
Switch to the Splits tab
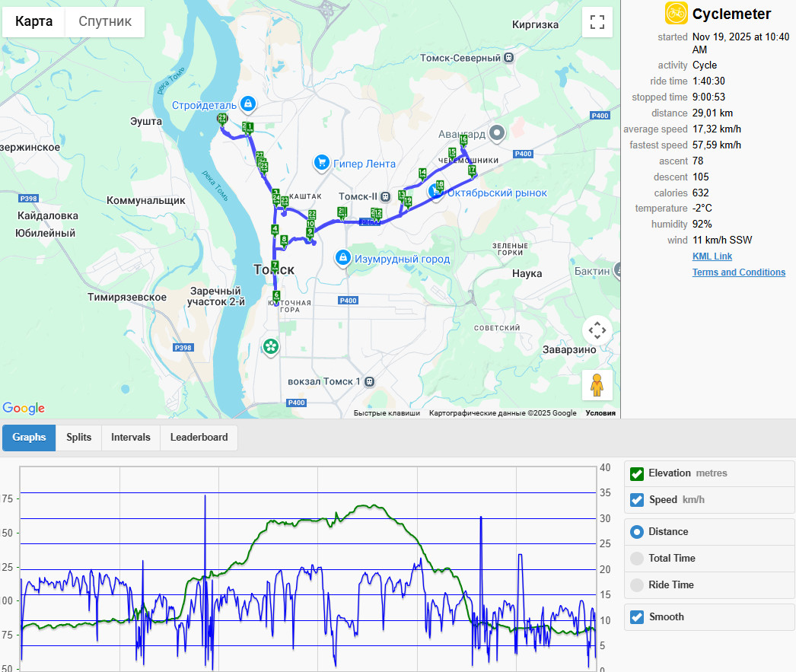click(x=78, y=438)
